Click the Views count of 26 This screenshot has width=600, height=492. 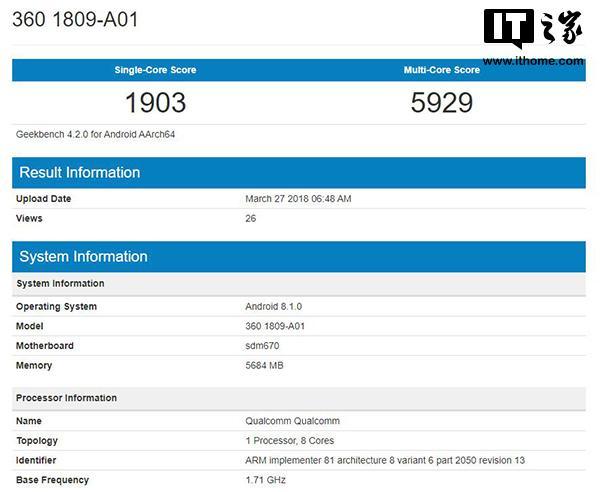251,218
